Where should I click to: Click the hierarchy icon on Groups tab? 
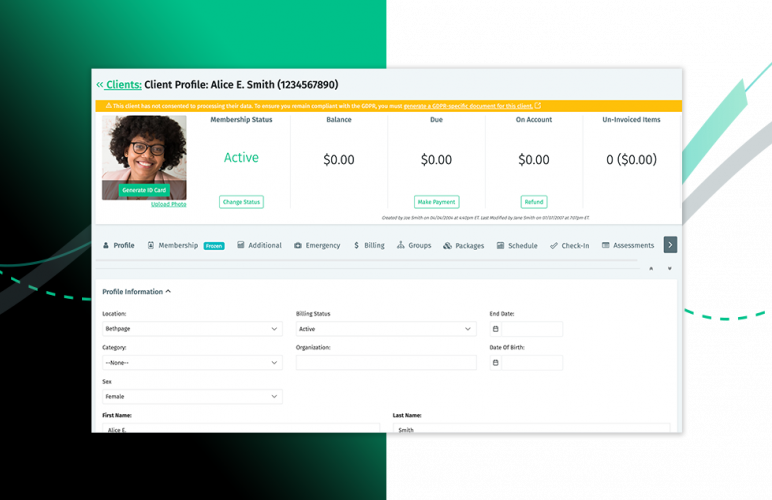coord(401,245)
